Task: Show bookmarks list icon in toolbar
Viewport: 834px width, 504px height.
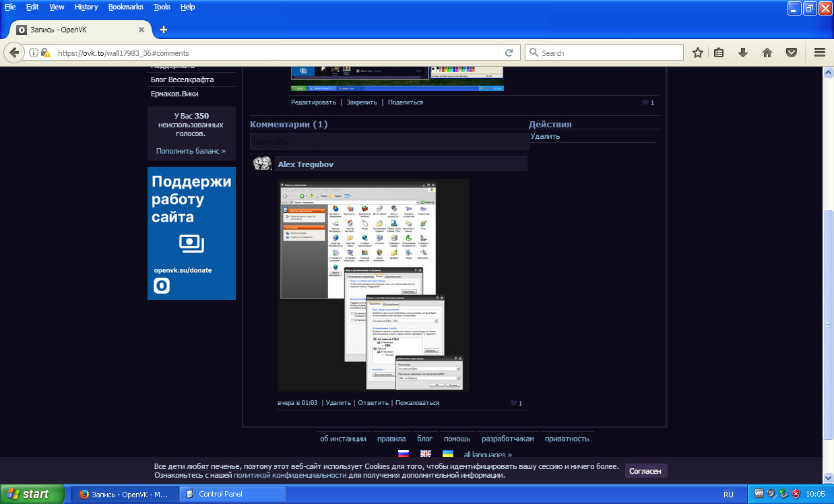Action: (719, 53)
